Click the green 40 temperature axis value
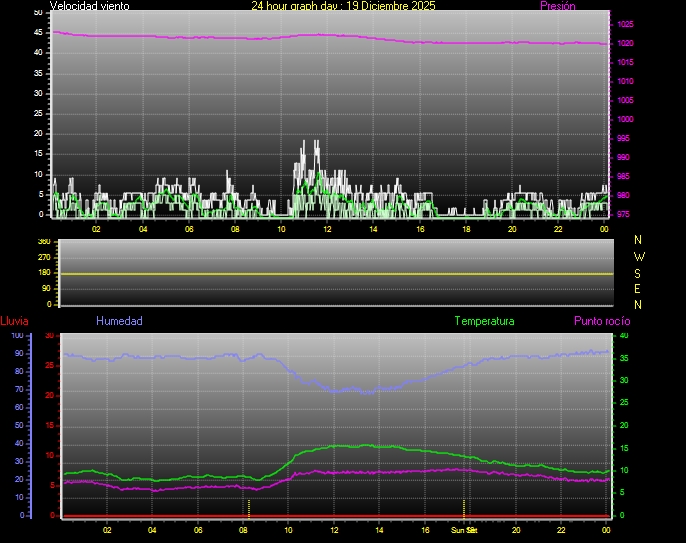 pos(624,335)
